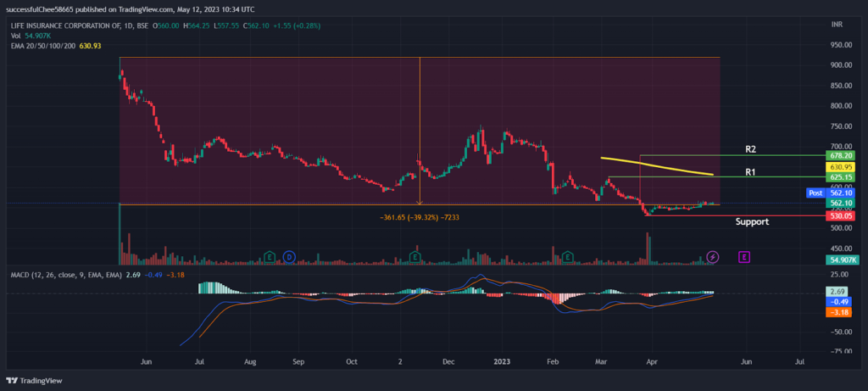868x391 pixels.
Task: Select the 678.20 R2 price label
Action: [840, 155]
